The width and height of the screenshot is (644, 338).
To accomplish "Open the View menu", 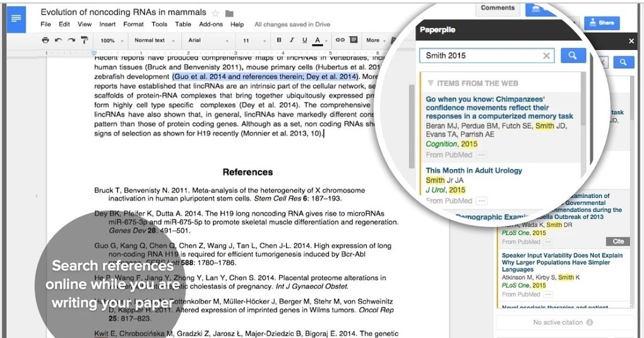I will click(x=85, y=24).
